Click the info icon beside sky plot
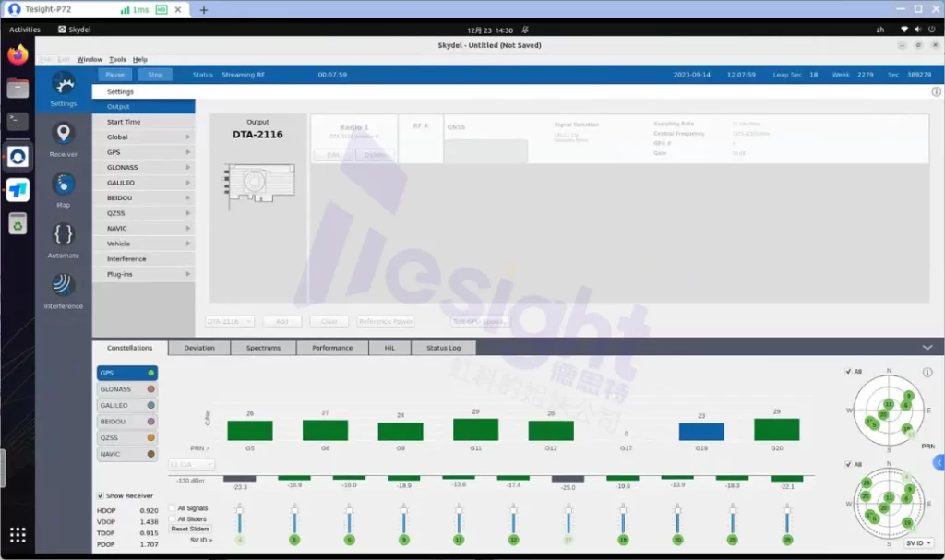Screen dimensions: 945x560 [x=927, y=373]
